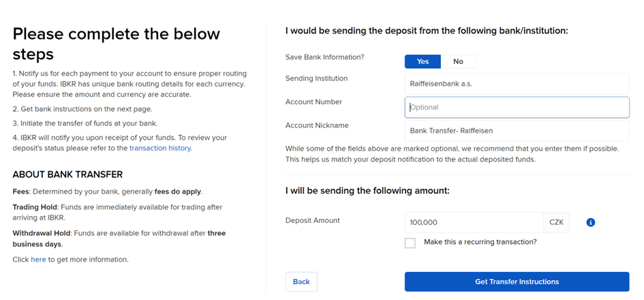
Task: Click Get Transfer Instructions button
Action: point(517,282)
